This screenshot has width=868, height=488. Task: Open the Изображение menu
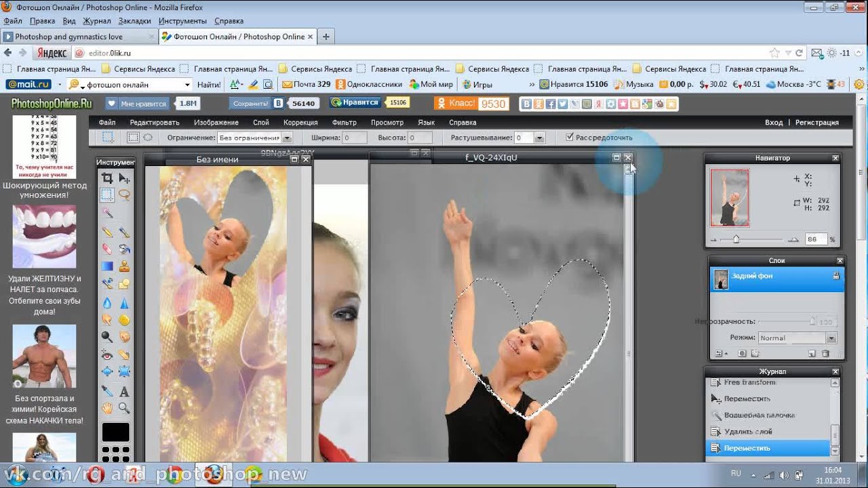(x=216, y=123)
